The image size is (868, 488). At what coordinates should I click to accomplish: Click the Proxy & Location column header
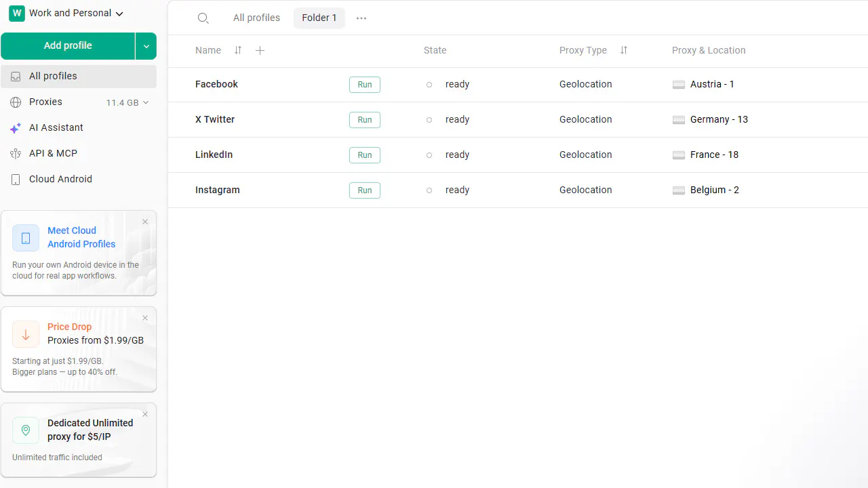coord(709,50)
